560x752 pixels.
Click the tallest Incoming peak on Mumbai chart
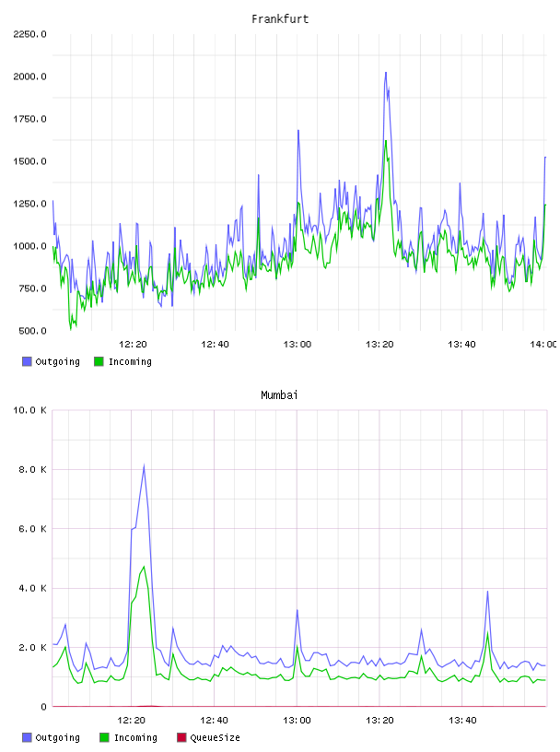click(144, 568)
